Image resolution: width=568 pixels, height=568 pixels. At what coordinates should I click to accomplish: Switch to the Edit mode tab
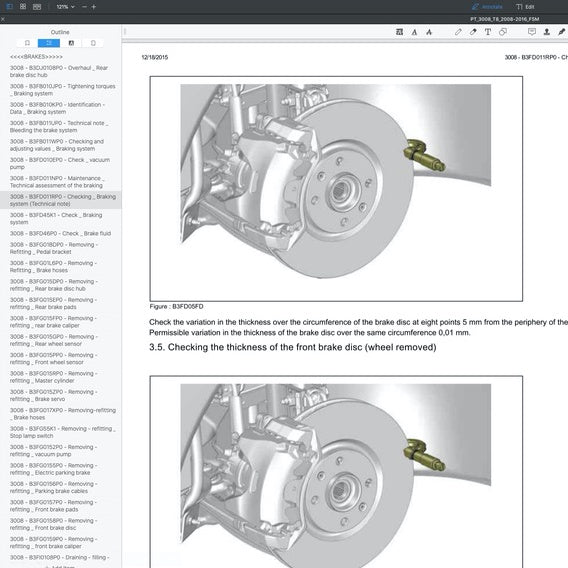click(525, 7)
